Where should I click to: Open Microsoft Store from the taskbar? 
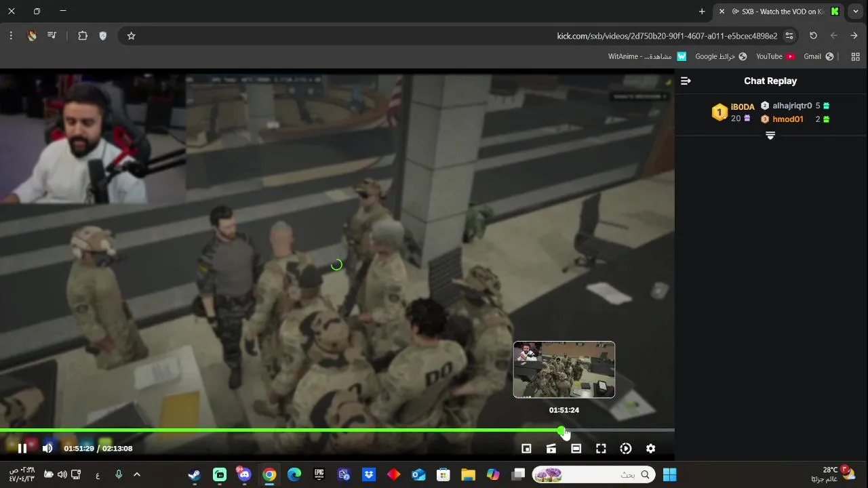pos(443,474)
